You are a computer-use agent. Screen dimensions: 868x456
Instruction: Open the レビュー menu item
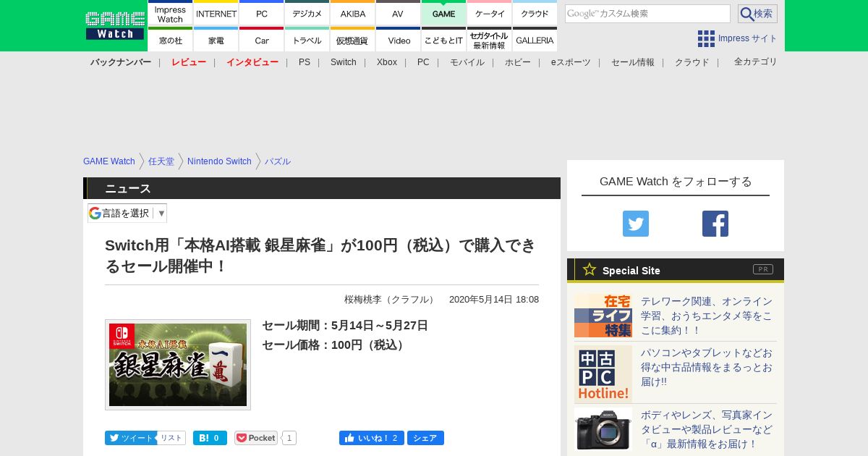(x=189, y=62)
